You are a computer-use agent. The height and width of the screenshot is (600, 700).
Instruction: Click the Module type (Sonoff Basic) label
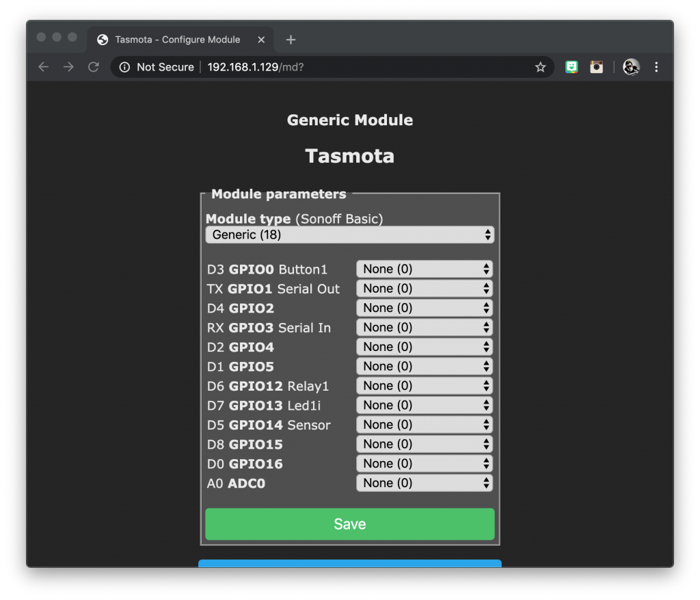click(294, 218)
